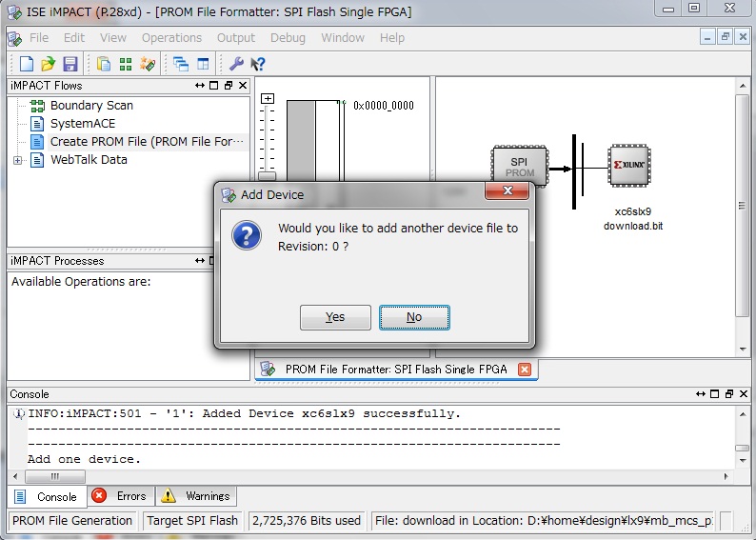
Task: Switch to the Errors tab
Action: (121, 495)
